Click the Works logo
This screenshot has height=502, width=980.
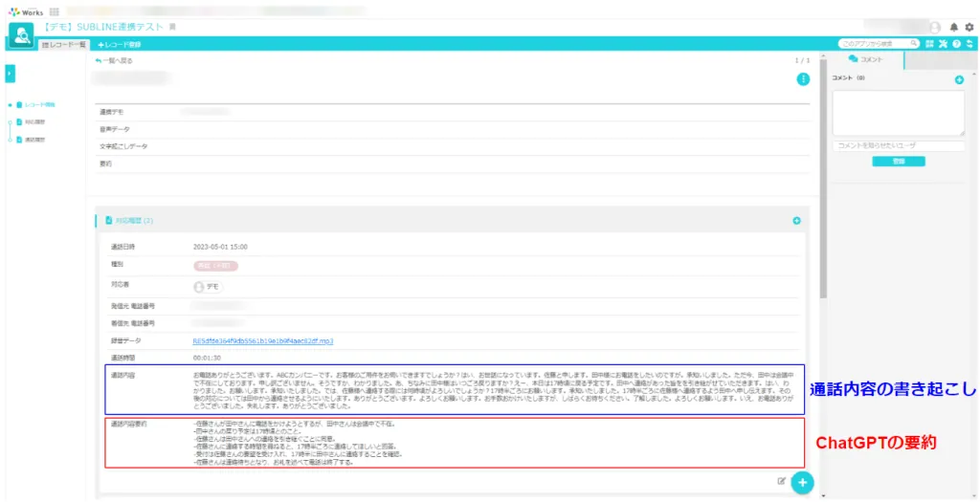pyautogui.click(x=26, y=11)
